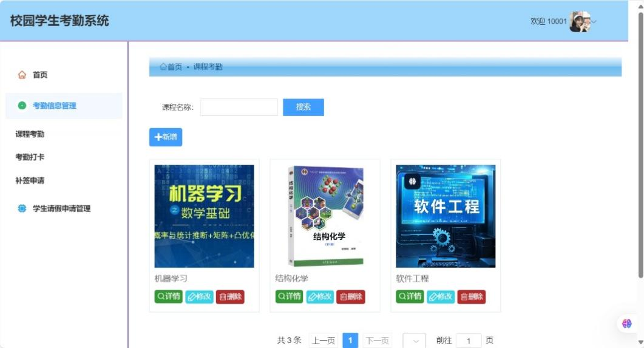This screenshot has height=348, width=644.
Task: Click 删除 for the 软件工程 course
Action: [472, 296]
